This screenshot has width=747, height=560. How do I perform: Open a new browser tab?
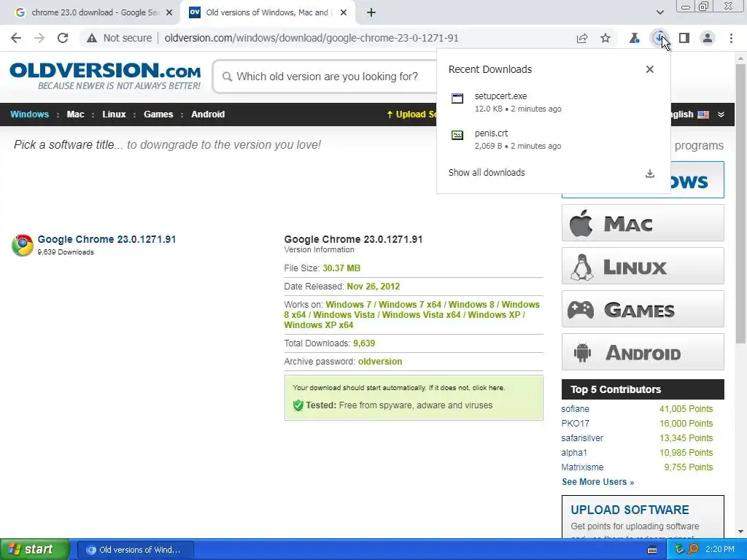click(371, 13)
